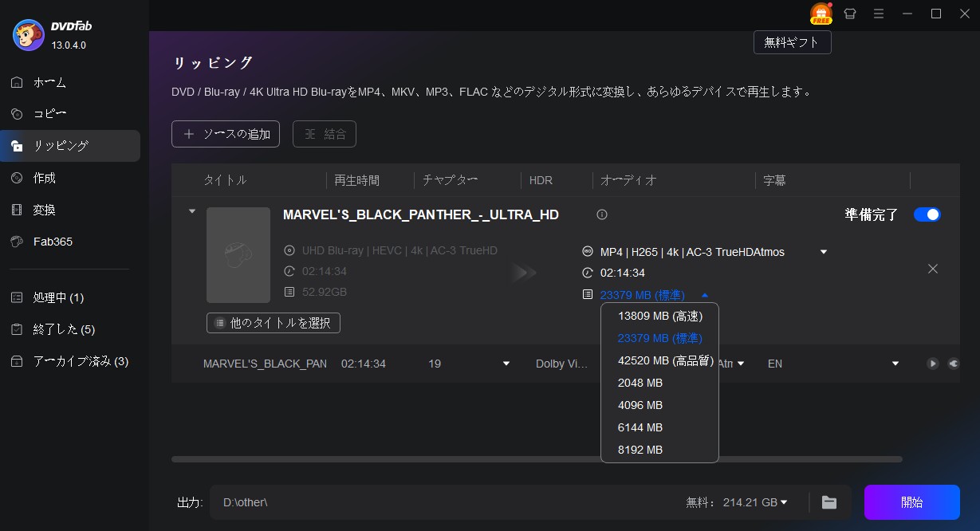Toggle the 準備完了 switch off
980x531 pixels.
[927, 214]
